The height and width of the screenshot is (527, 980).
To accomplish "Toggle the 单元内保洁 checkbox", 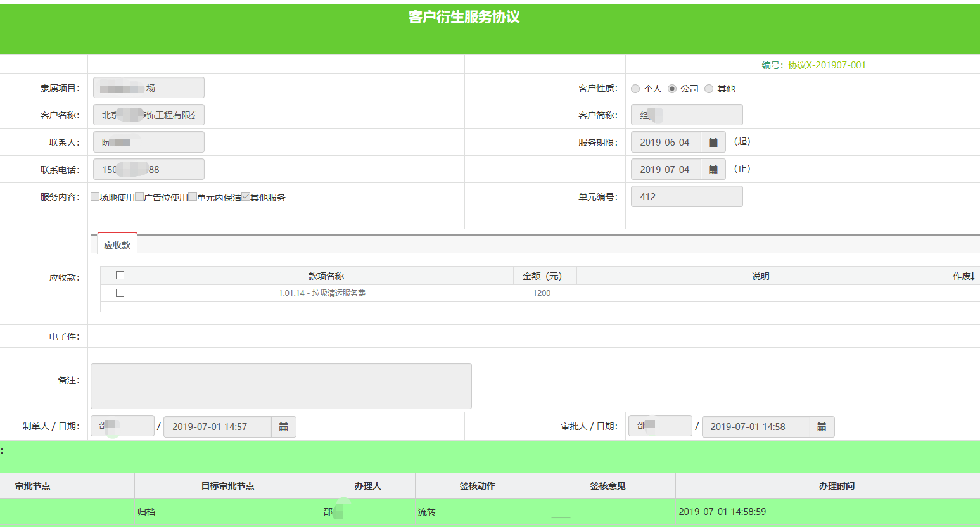I will (x=193, y=196).
